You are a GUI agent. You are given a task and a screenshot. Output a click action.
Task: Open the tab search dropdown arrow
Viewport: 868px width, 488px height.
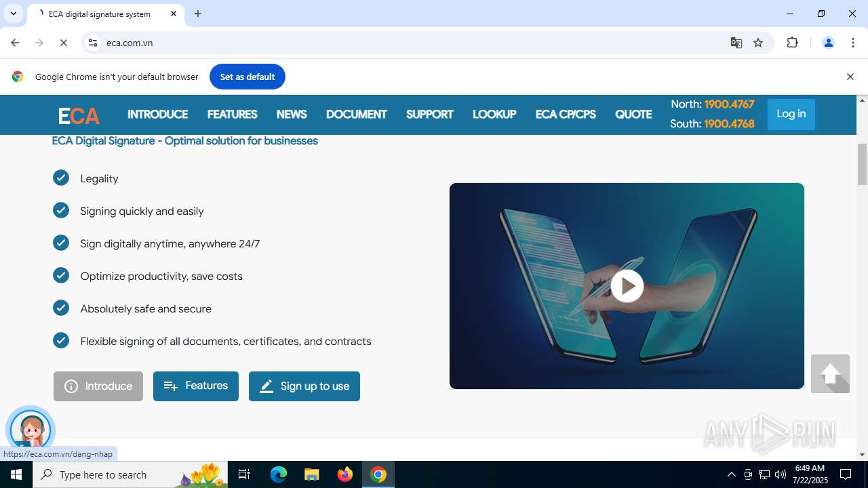[x=14, y=14]
